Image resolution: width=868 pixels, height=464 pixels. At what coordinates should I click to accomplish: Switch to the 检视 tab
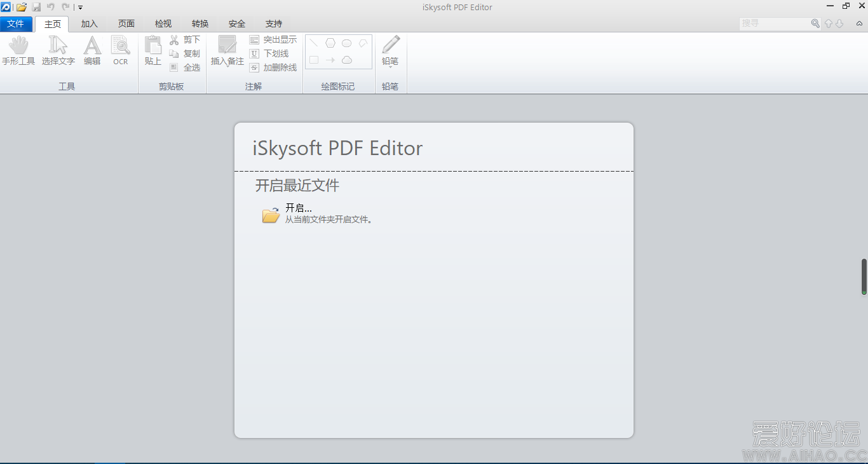163,24
